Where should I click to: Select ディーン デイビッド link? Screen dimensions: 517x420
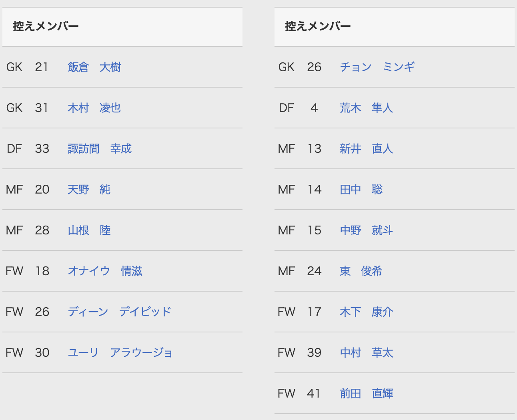[119, 312]
